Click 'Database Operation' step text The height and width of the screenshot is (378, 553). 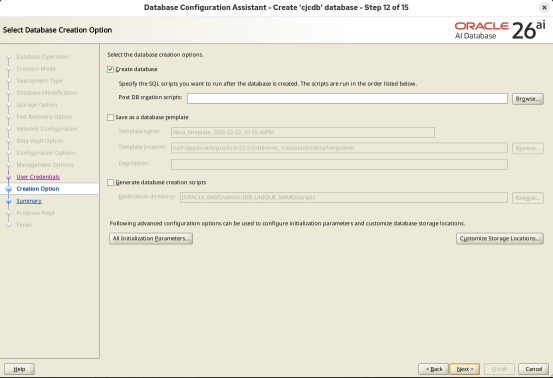(x=43, y=57)
